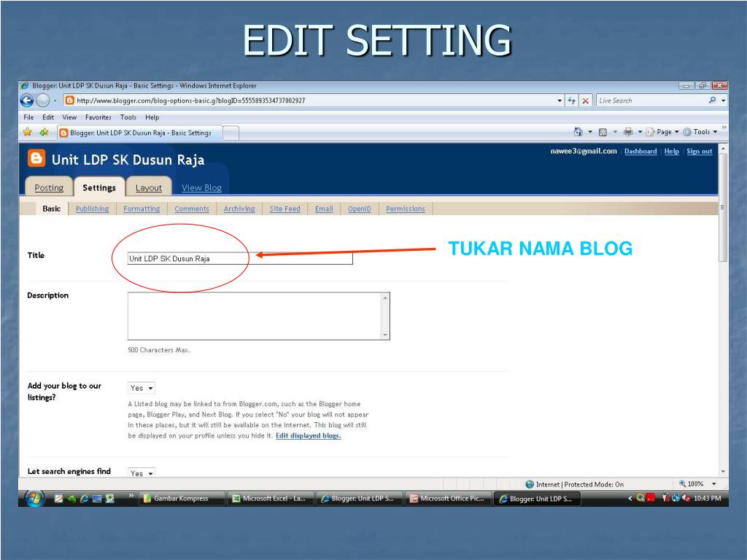Open the Email settings sub-tab
The height and width of the screenshot is (560, 747).
click(324, 209)
